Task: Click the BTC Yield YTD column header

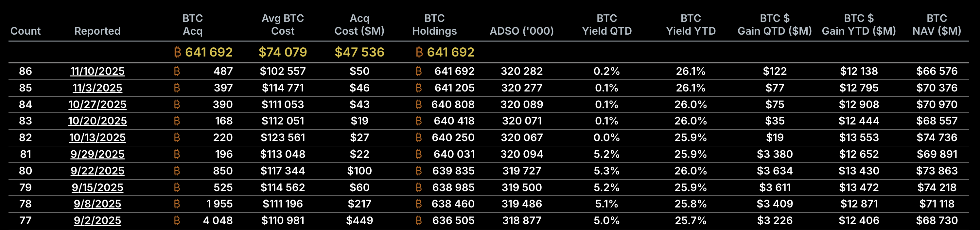Action: point(691,25)
